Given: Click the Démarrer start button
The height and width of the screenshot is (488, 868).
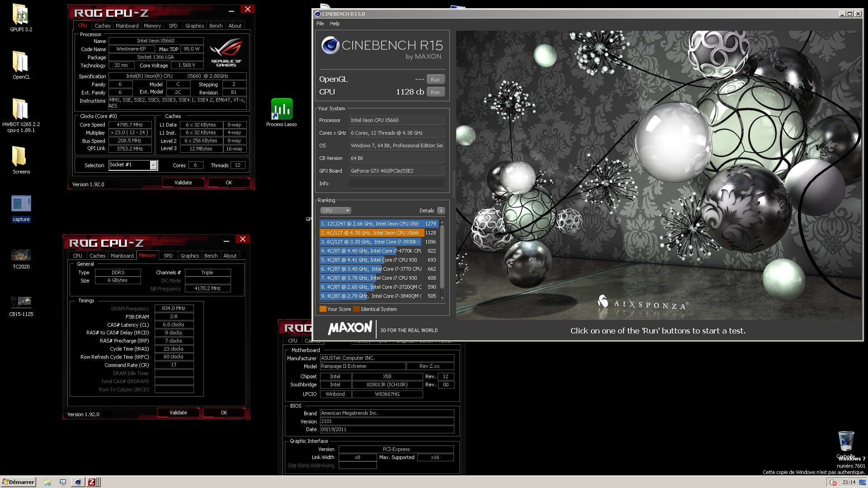Looking at the screenshot, I should pyautogui.click(x=18, y=482).
